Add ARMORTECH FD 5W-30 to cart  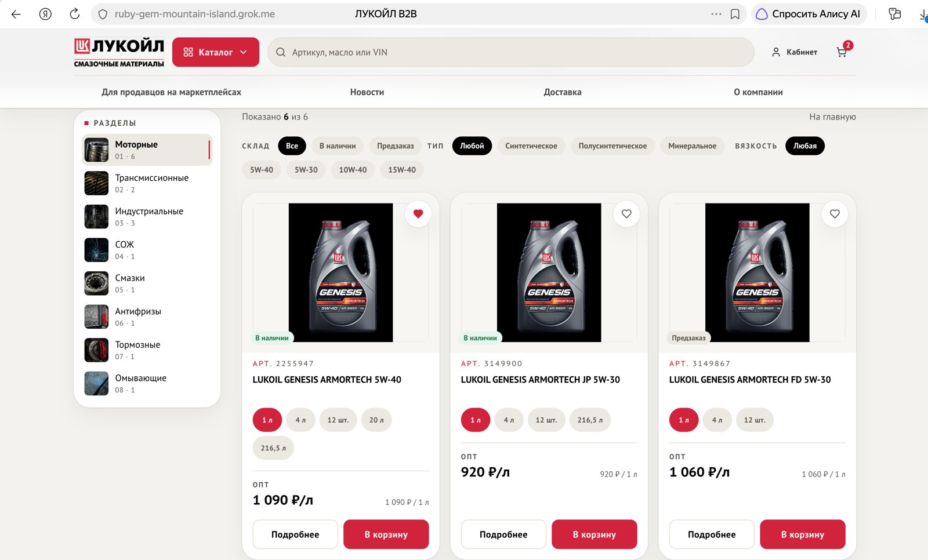(x=803, y=534)
